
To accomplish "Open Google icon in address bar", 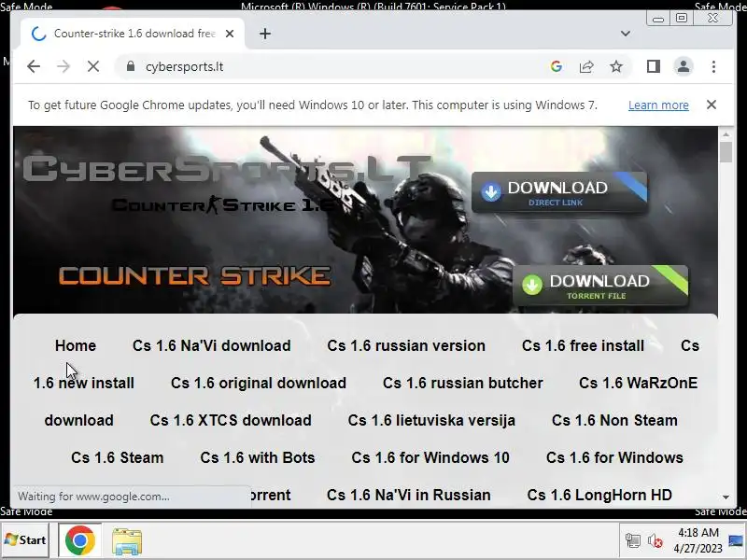I will tap(556, 66).
